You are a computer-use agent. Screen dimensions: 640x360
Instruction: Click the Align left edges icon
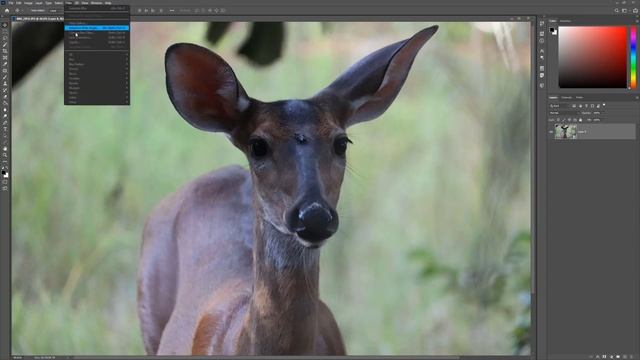[x=140, y=11]
